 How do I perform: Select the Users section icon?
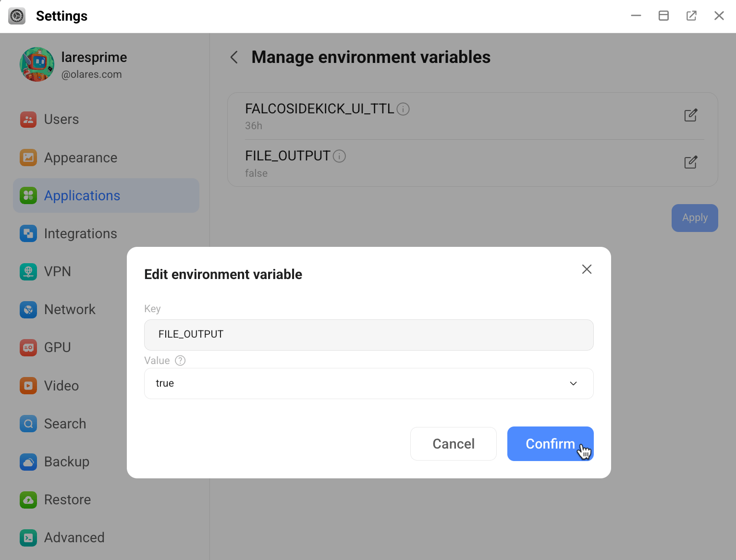click(x=28, y=120)
